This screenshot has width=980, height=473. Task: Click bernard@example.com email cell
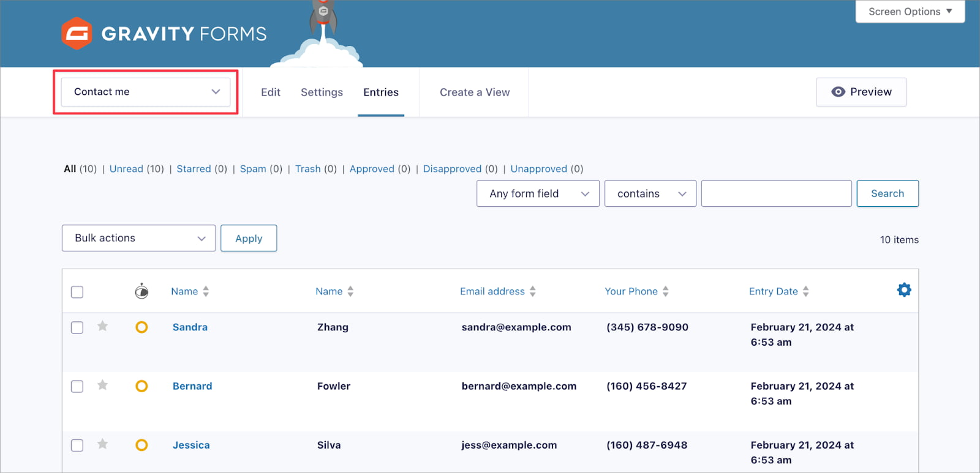point(519,386)
